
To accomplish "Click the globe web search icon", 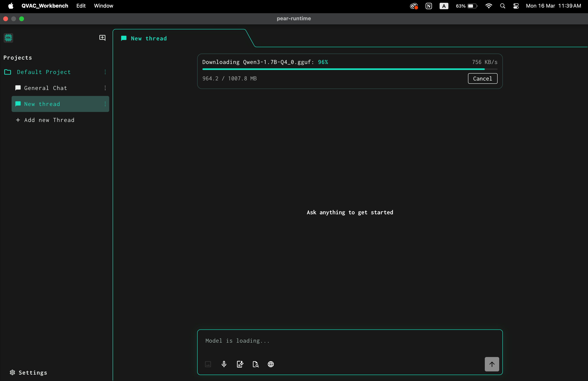I will tap(271, 364).
